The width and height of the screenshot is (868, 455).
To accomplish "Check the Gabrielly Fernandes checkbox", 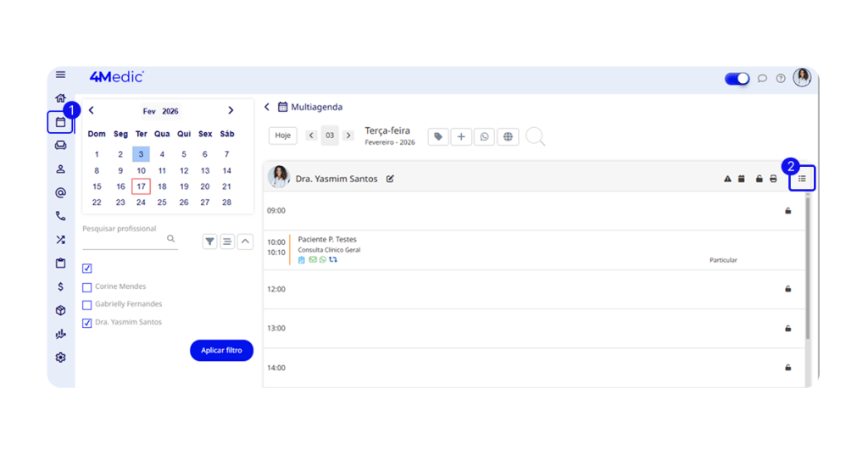I will pyautogui.click(x=87, y=305).
